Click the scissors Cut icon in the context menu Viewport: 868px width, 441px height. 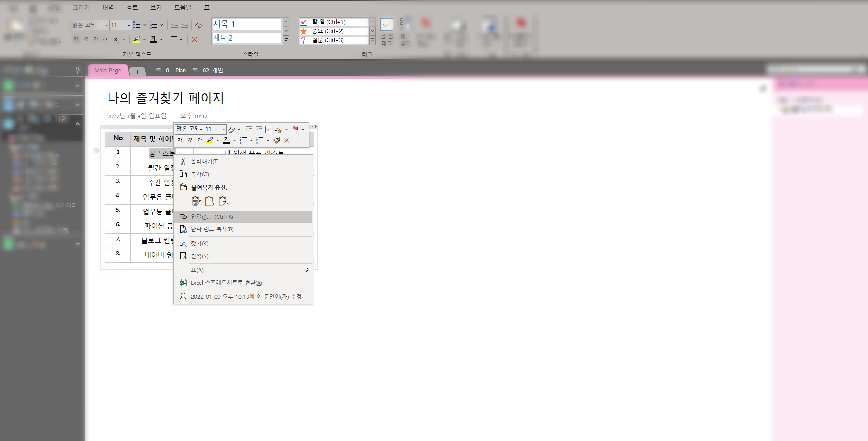coord(183,161)
